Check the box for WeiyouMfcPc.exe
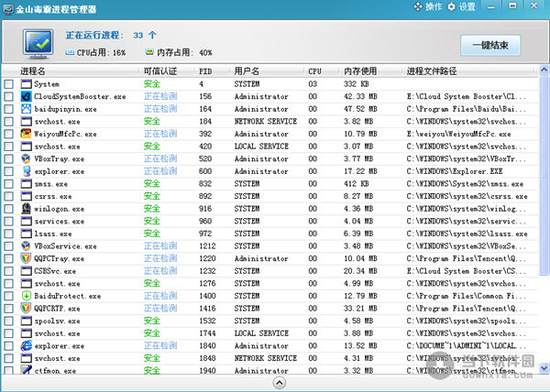This screenshot has height=392, width=550. tap(9, 134)
